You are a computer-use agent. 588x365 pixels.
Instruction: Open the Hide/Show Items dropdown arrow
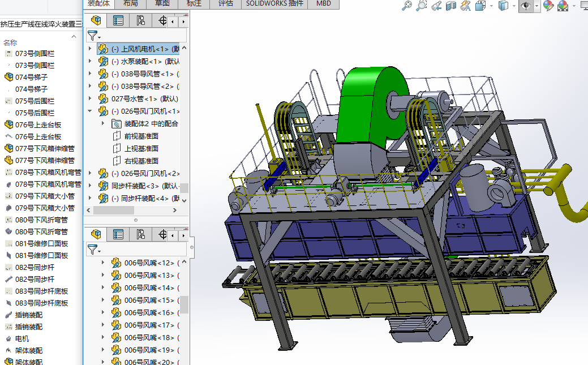[537, 6]
